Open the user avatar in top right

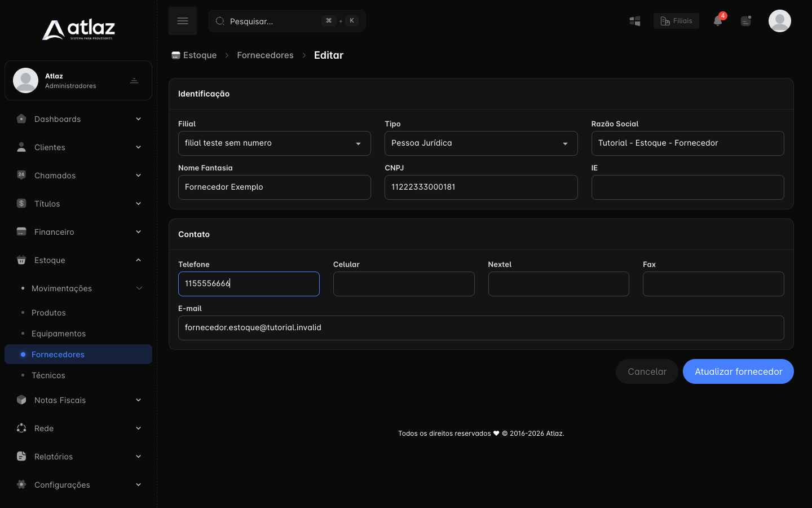(x=780, y=21)
